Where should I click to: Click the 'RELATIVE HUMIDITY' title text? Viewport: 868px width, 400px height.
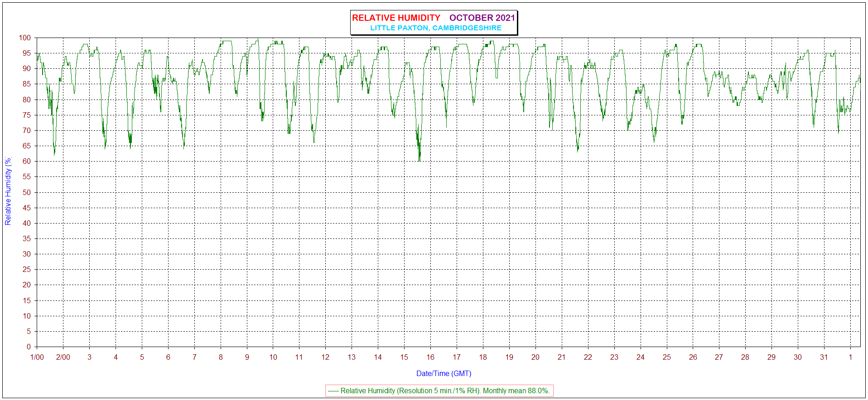pyautogui.click(x=396, y=18)
